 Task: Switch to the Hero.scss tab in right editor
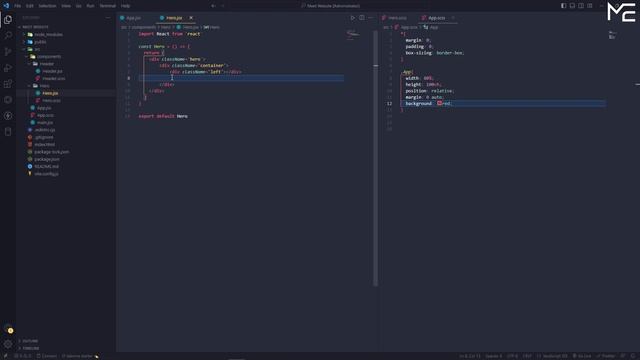coord(398,18)
